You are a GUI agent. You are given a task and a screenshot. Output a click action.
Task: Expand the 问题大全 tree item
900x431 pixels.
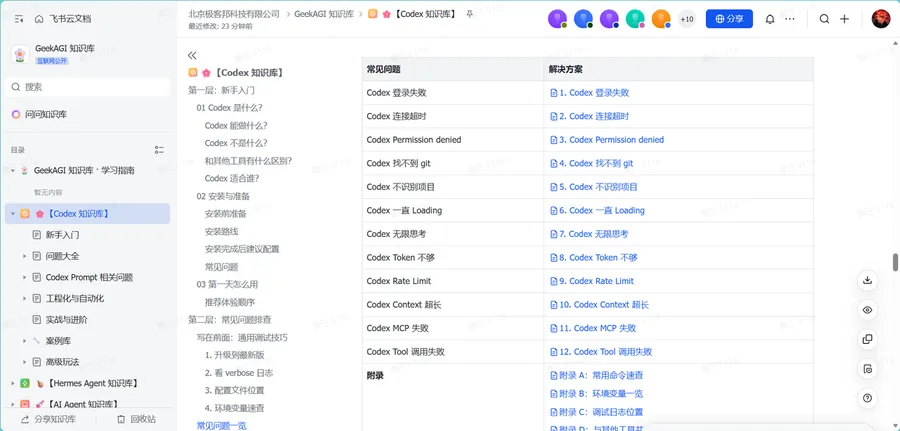coord(25,256)
